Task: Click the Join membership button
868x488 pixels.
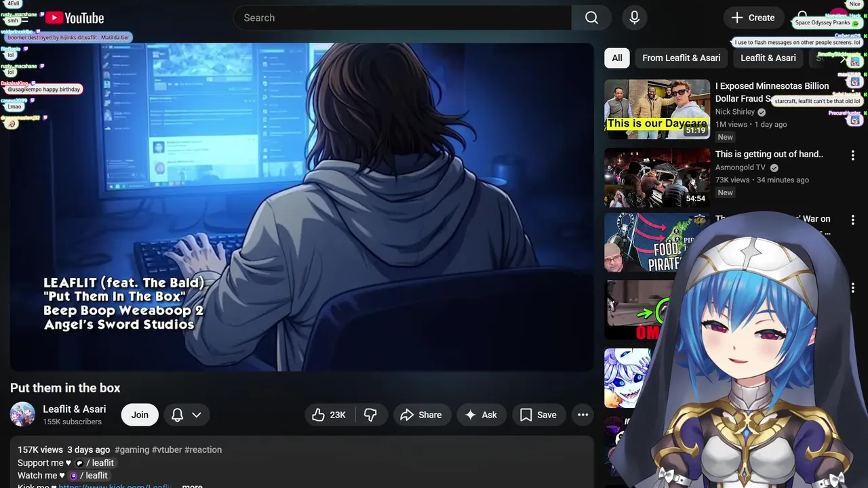Action: coord(140,415)
